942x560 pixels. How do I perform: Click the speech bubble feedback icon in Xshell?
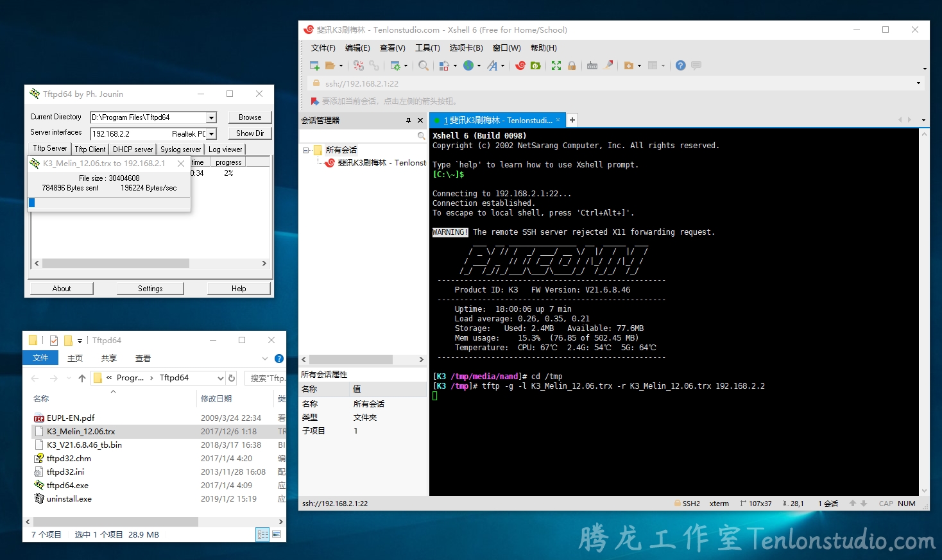click(696, 65)
